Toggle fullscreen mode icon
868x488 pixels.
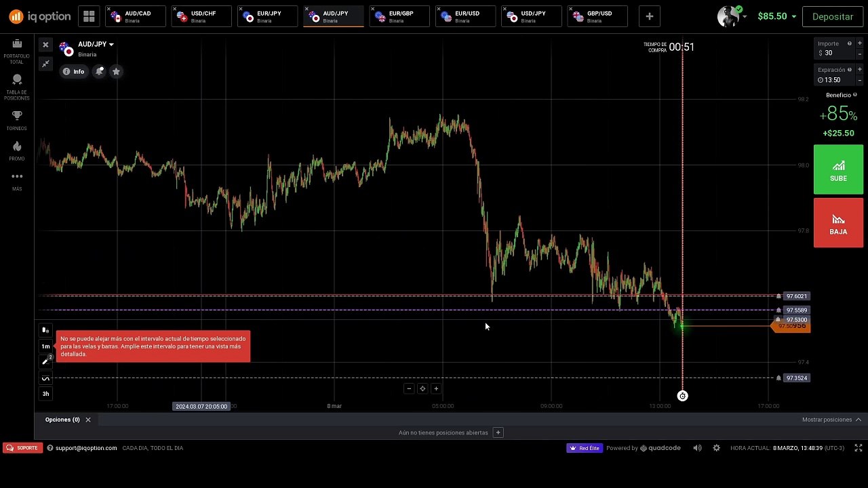pos(858,448)
